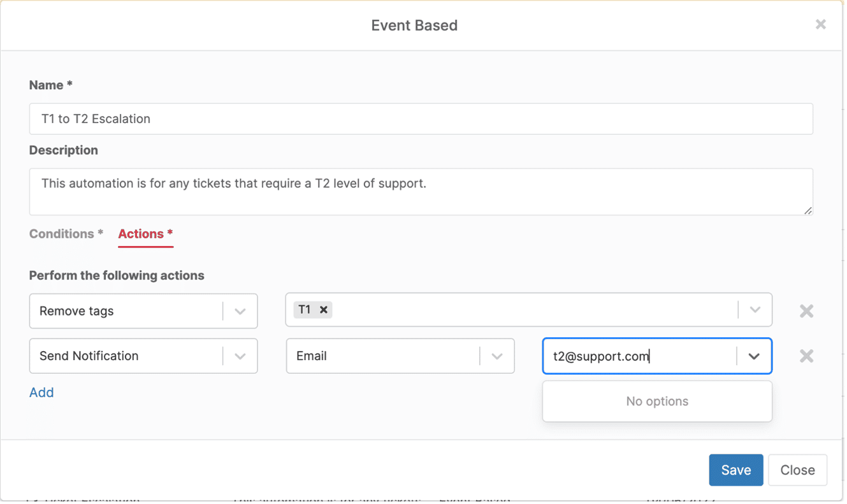
Task: Click inside the Description text area
Action: click(421, 191)
